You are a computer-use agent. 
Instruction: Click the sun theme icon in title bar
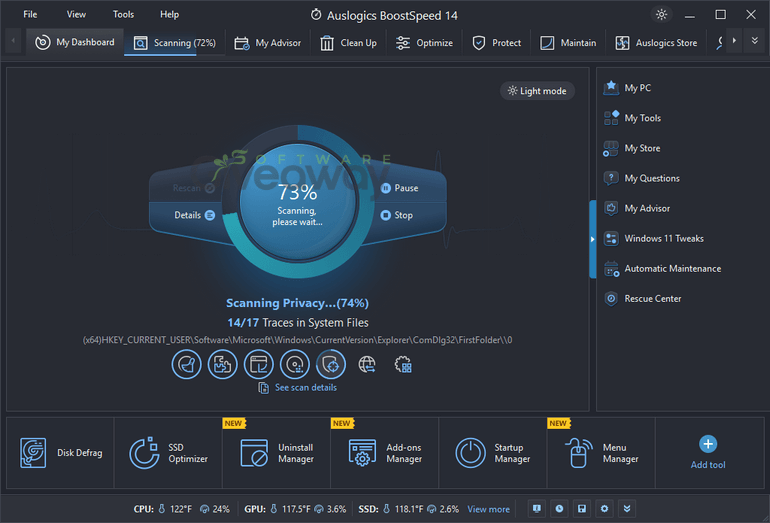point(661,15)
